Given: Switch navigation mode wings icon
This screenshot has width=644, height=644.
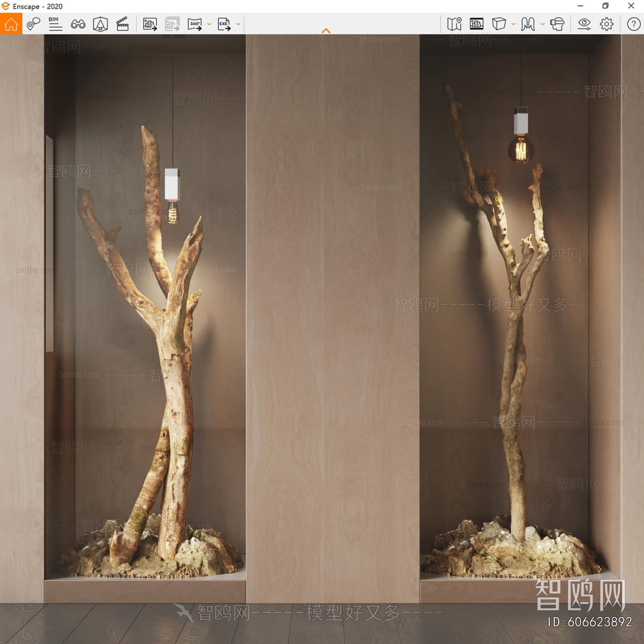Looking at the screenshot, I should (x=528, y=24).
